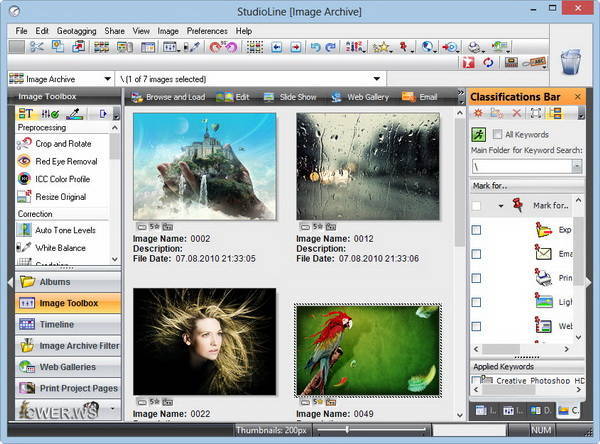Click the scissors Cut icon in toolbar
Screen dimensions: 600x444
[37, 47]
